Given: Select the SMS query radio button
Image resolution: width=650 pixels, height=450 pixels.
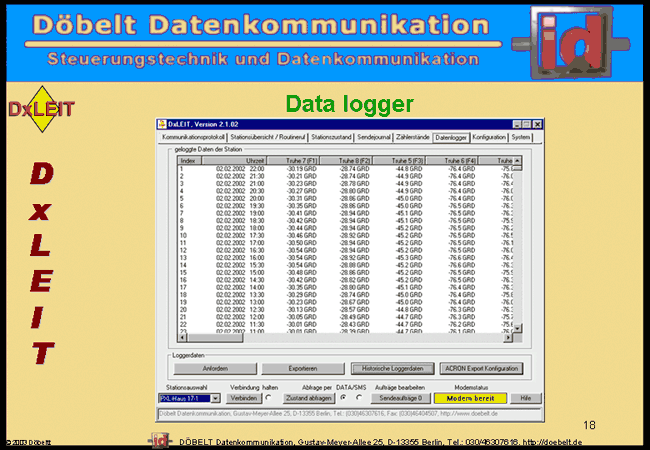Looking at the screenshot, I should coord(359,397).
